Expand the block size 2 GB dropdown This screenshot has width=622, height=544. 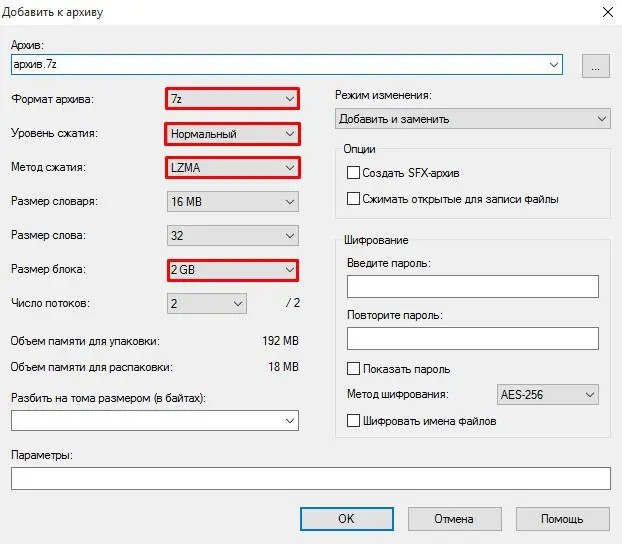pos(232,270)
